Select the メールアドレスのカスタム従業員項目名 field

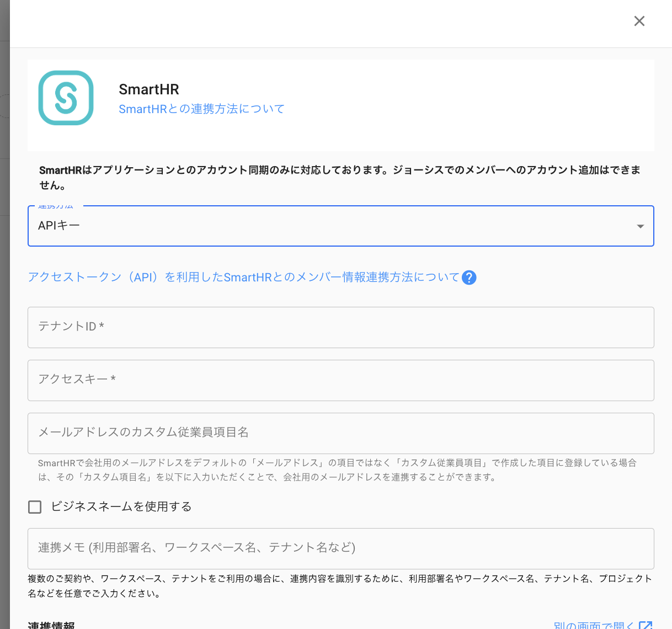pos(340,433)
